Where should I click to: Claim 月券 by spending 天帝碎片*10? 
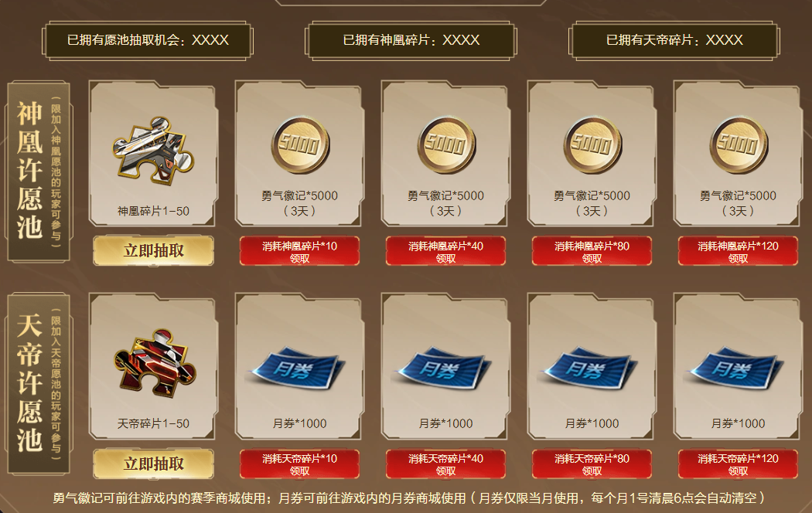299,464
